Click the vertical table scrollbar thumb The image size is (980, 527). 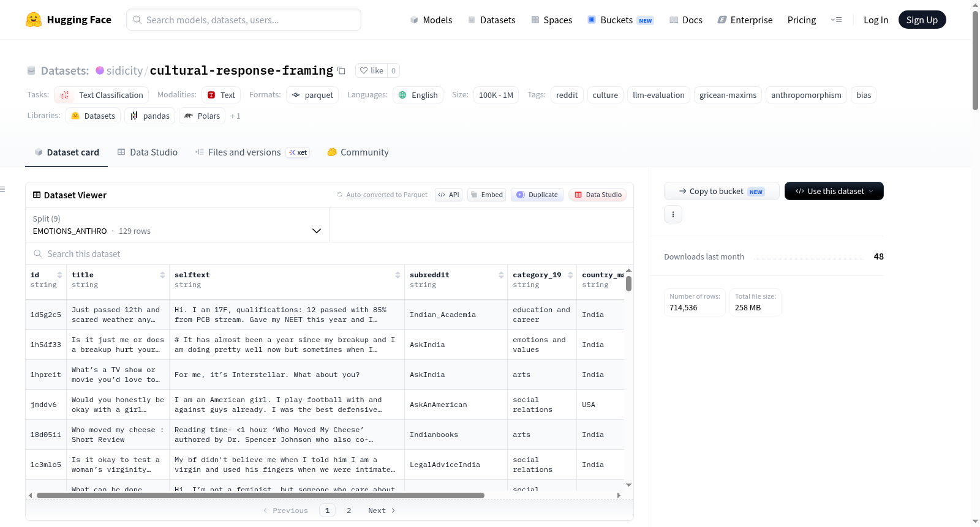pos(628,284)
